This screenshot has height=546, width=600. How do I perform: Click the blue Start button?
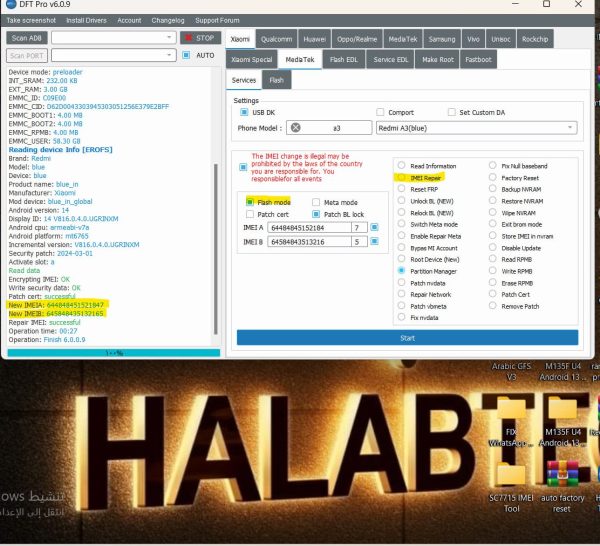click(x=407, y=337)
